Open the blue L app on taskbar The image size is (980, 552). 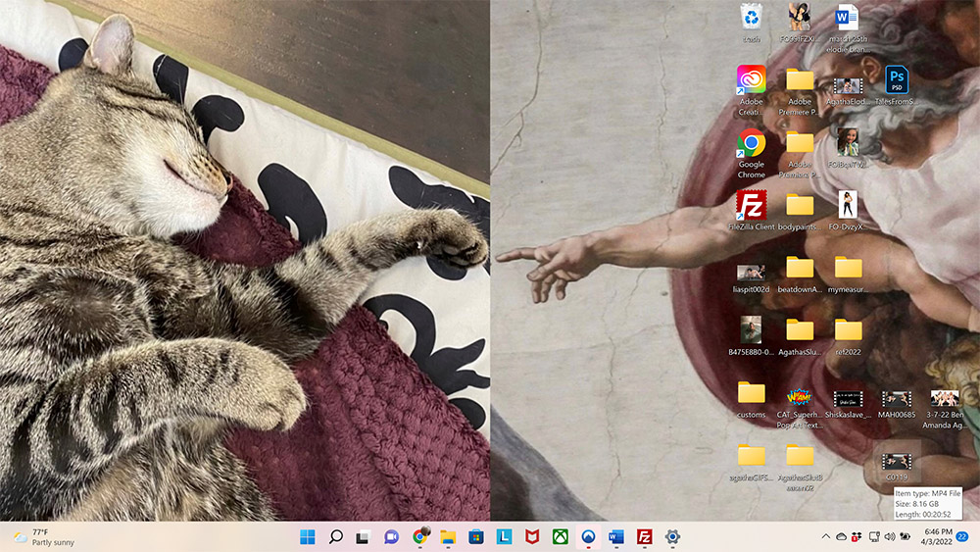[504, 536]
